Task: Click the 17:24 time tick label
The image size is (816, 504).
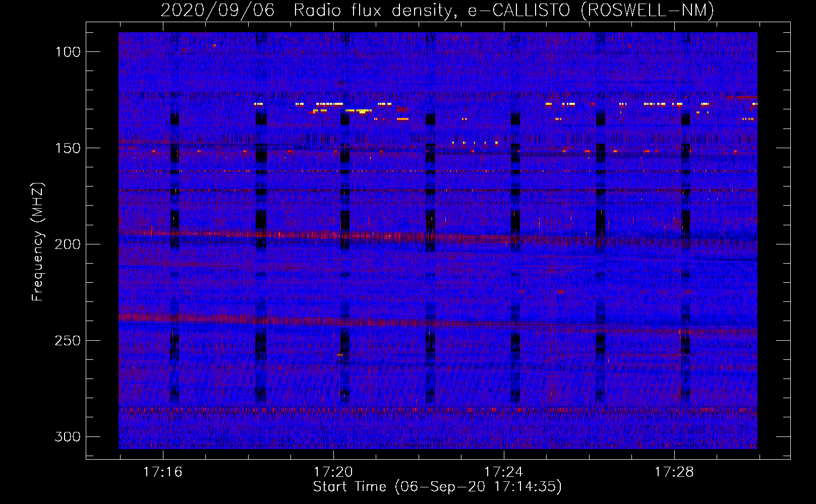Action: click(x=503, y=472)
